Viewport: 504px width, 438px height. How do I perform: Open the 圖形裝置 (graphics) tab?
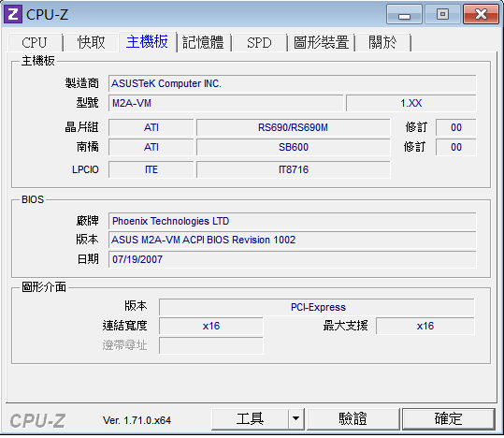coord(321,42)
